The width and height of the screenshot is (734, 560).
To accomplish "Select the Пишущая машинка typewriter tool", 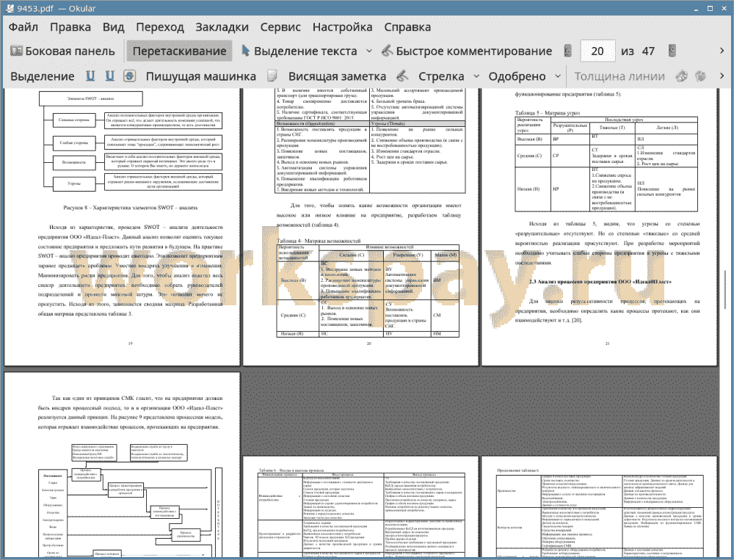I will pos(201,76).
